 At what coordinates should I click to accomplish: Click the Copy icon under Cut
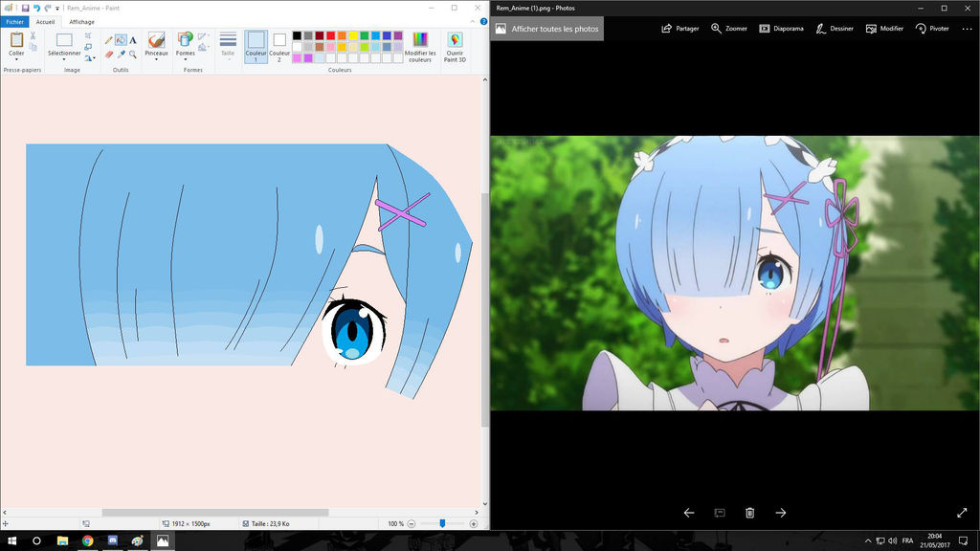coord(33,48)
